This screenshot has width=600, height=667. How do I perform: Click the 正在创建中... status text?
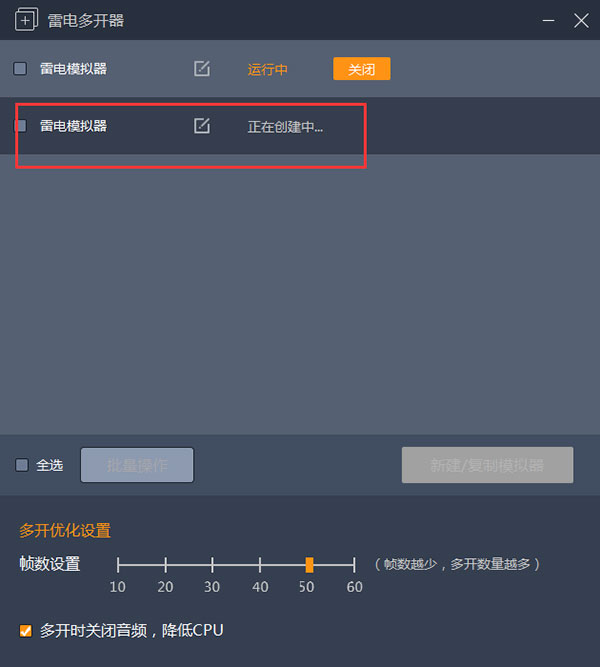[x=285, y=127]
